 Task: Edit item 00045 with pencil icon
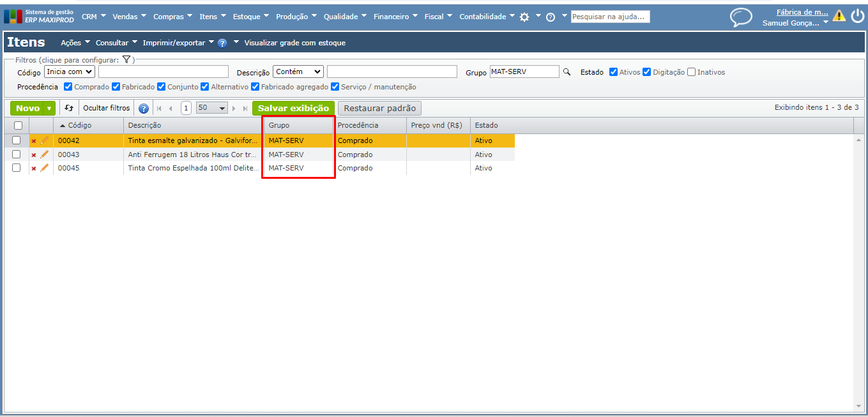(44, 168)
